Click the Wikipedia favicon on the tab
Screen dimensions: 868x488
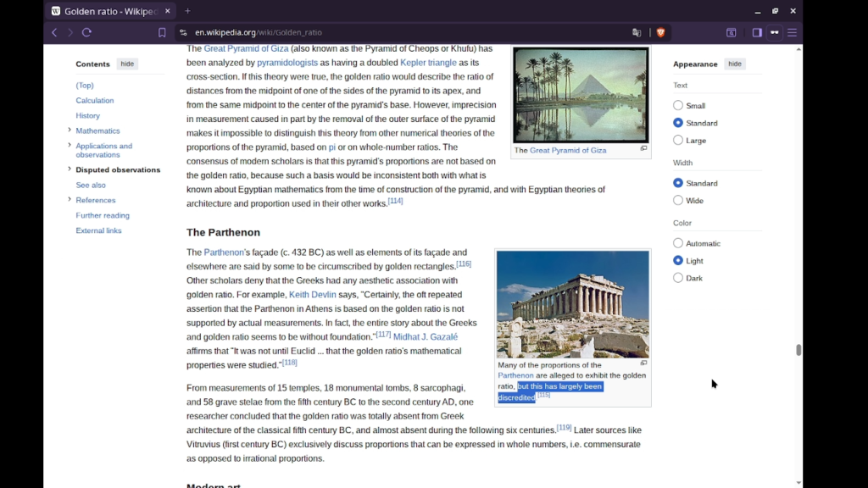click(x=56, y=11)
